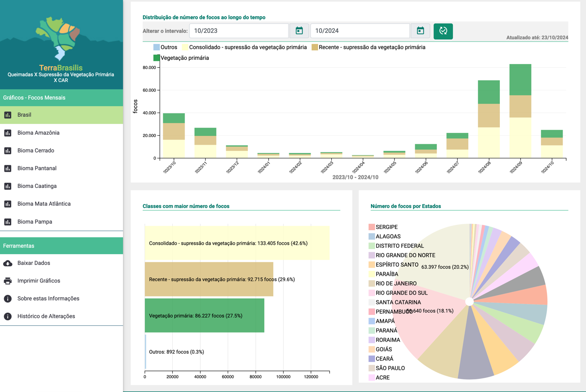Select Bioma Cerrado in the sidebar
Screen dimensions: 586x392
pos(36,150)
